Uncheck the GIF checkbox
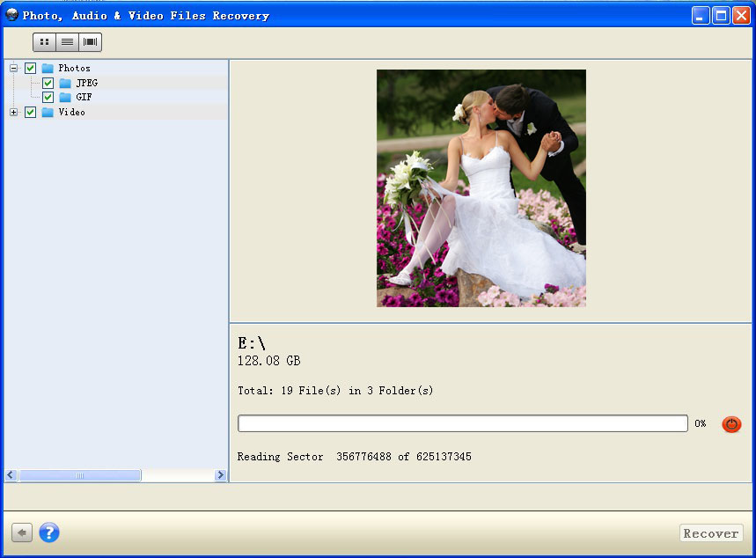The height and width of the screenshot is (558, 756). click(48, 97)
